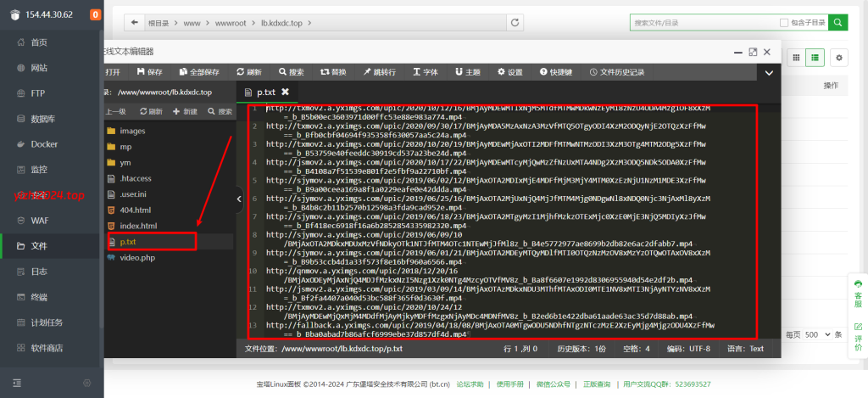This screenshot has width=868, height=398.
Task: Click lb.kdxdc.top in the breadcrumb
Action: click(281, 23)
